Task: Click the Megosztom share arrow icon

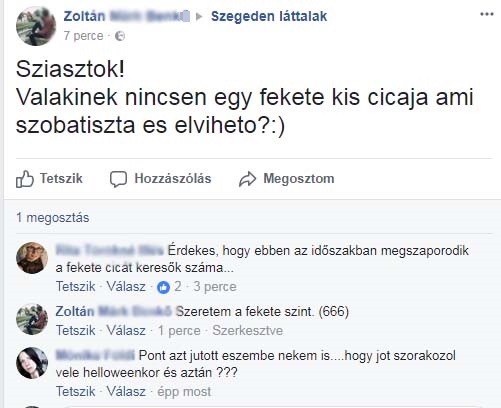Action: pos(247,179)
